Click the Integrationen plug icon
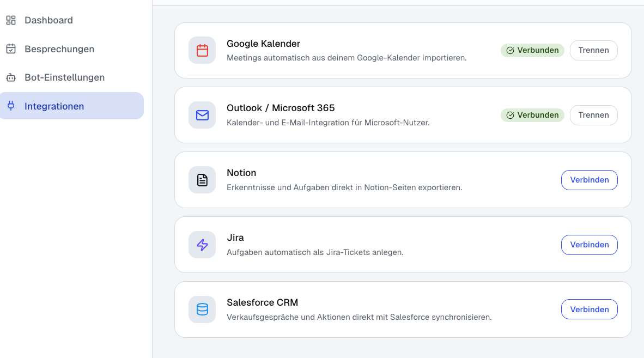 click(x=11, y=106)
